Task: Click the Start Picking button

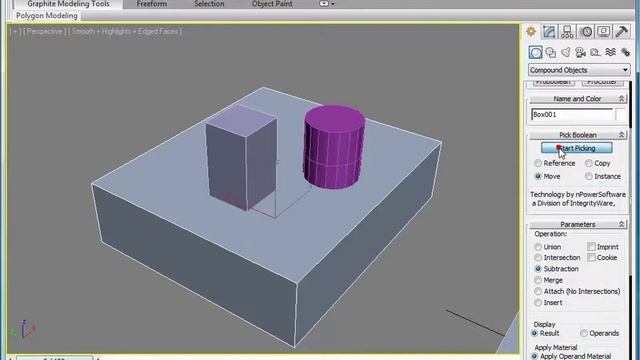Action: click(x=577, y=148)
